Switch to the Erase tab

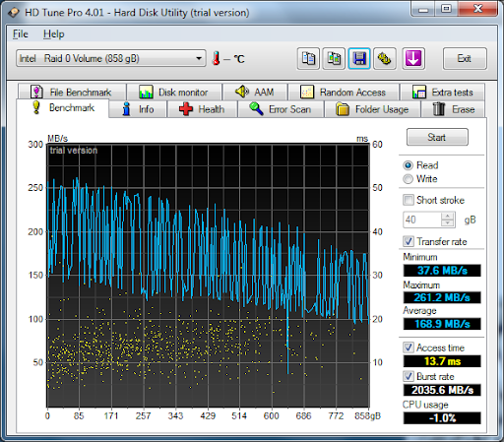pyautogui.click(x=454, y=109)
